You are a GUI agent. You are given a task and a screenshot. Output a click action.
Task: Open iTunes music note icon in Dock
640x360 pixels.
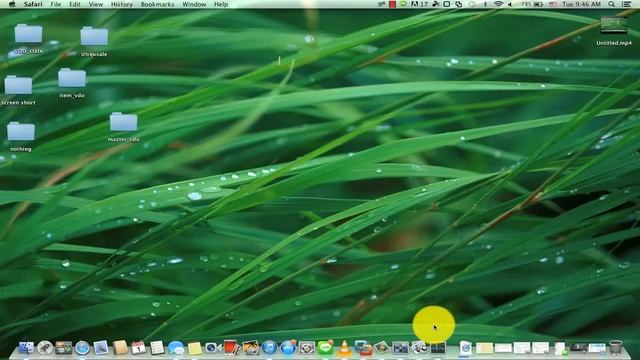269,348
